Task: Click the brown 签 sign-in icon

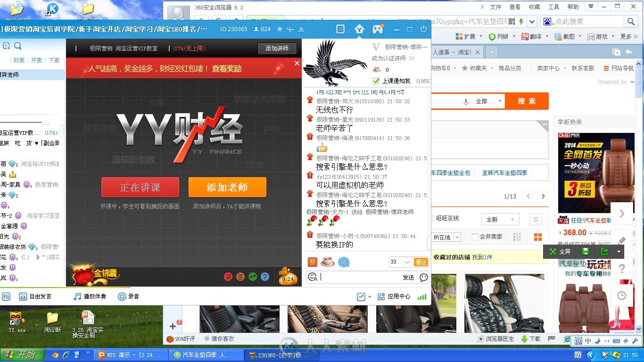Action: [240, 277]
